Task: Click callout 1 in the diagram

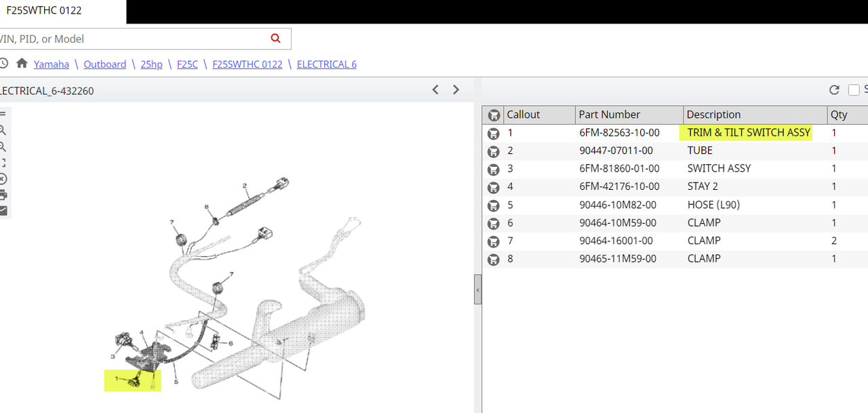Action: [x=117, y=380]
